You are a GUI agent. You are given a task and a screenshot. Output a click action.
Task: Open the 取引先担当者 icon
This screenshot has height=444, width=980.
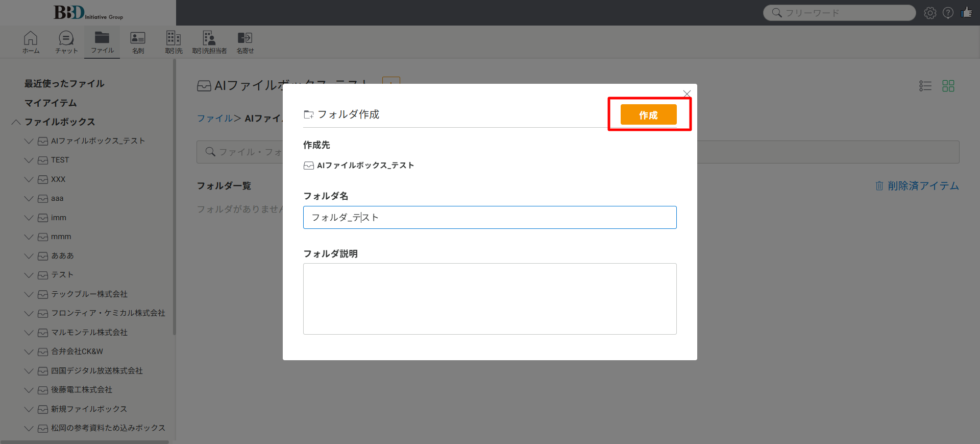click(x=209, y=41)
